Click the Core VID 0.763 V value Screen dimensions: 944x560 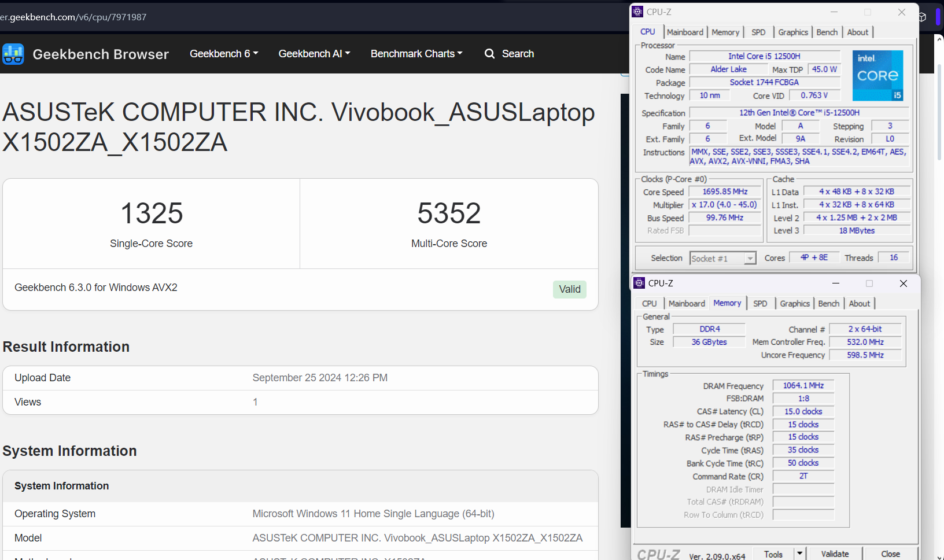point(814,95)
